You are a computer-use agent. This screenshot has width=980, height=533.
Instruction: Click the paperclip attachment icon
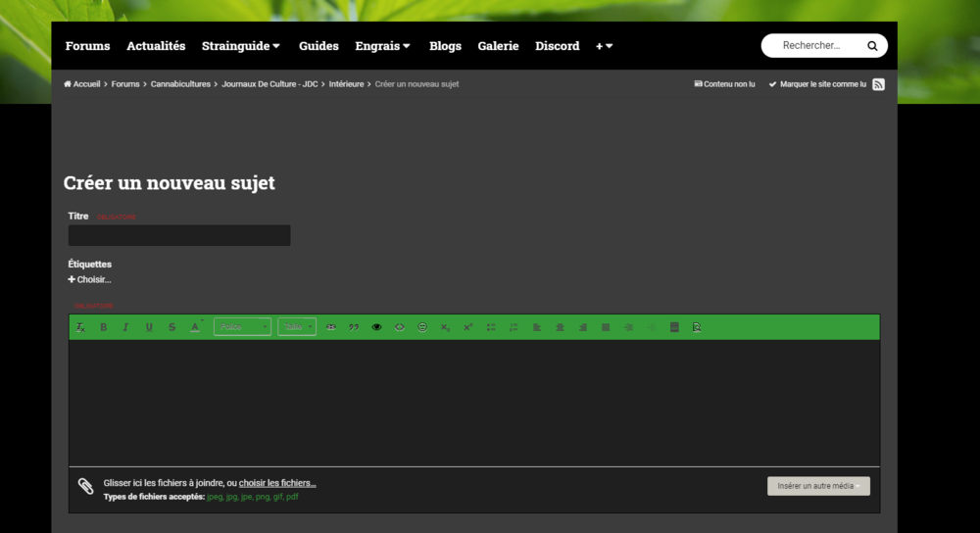tap(85, 486)
